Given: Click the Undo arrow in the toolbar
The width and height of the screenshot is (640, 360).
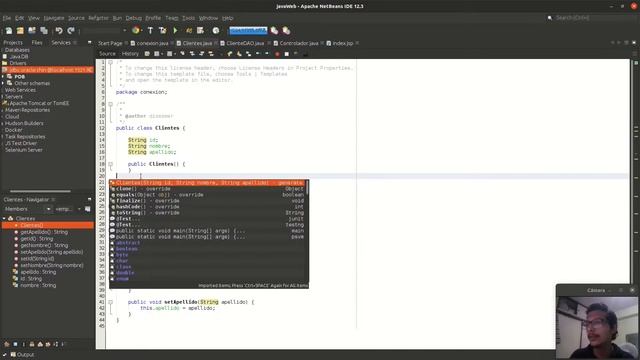Looking at the screenshot, I should tap(59, 31).
